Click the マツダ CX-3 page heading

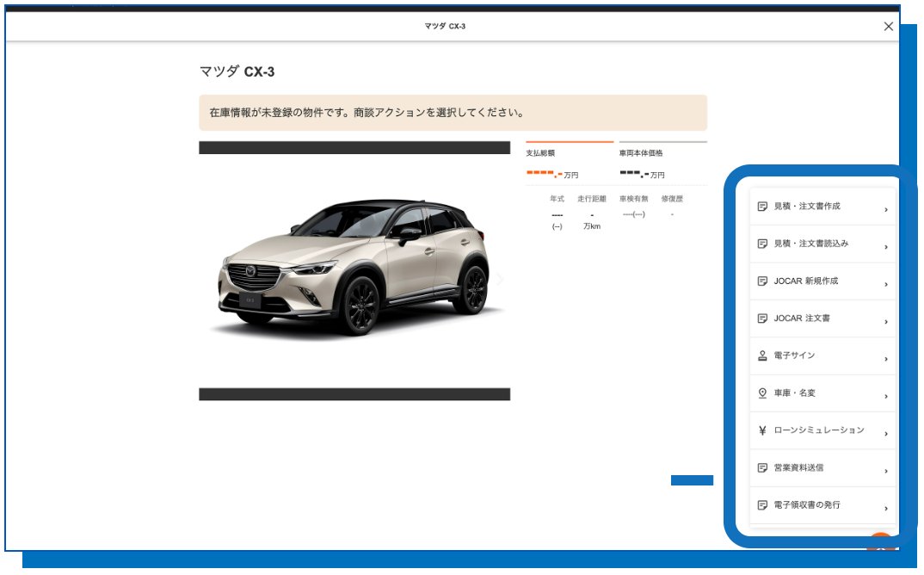237,72
